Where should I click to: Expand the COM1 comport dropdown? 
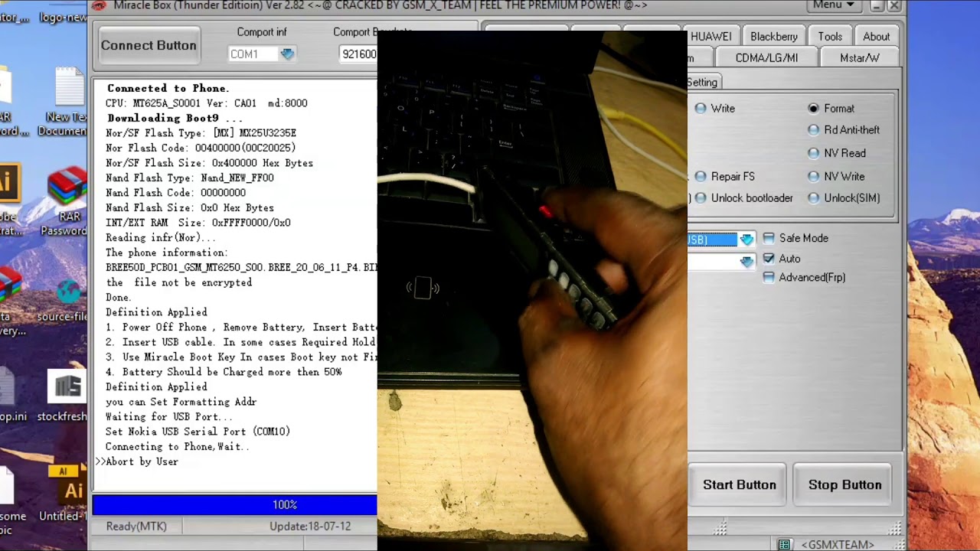pos(287,54)
